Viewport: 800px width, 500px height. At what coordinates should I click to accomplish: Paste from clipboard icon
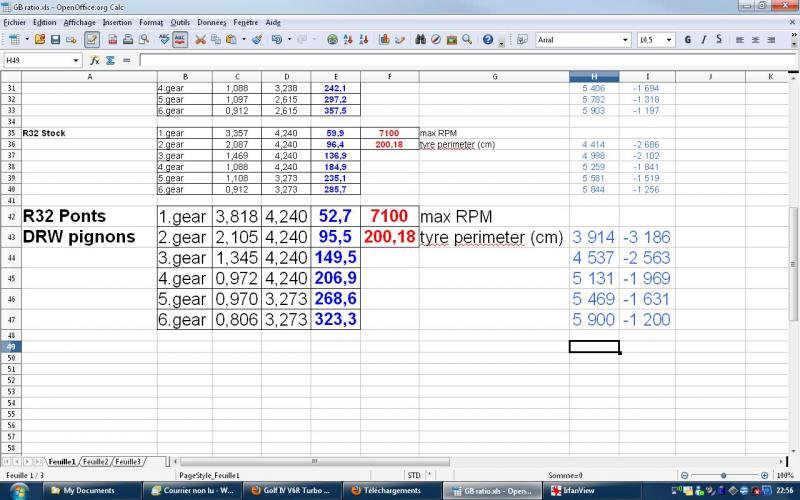pos(232,39)
